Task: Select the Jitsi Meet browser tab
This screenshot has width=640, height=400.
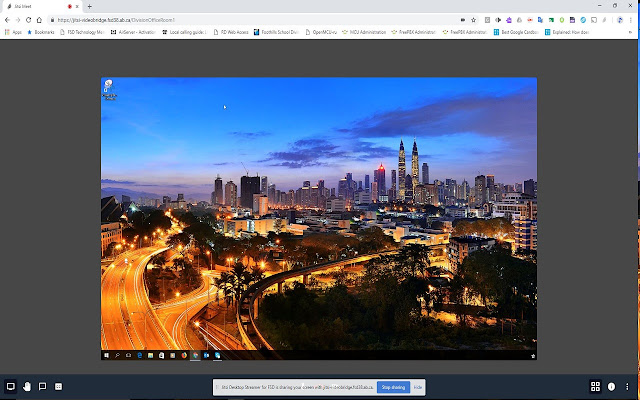Action: (30, 6)
